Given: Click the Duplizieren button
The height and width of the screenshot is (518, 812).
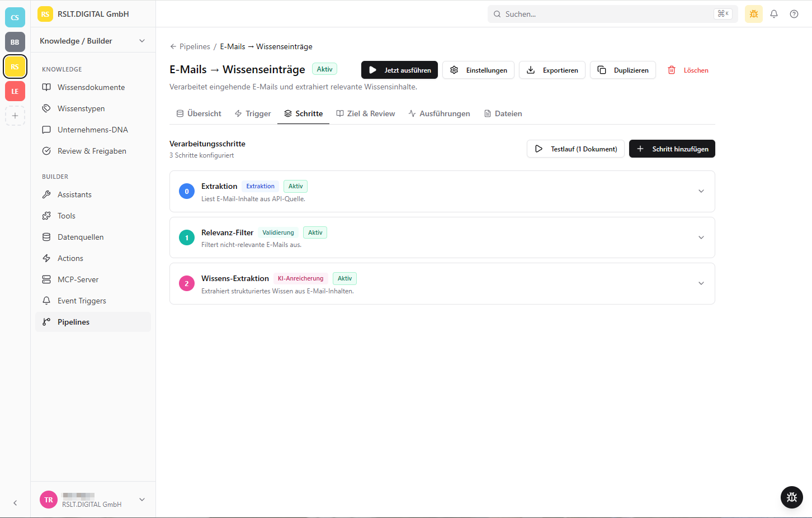Looking at the screenshot, I should click(623, 70).
